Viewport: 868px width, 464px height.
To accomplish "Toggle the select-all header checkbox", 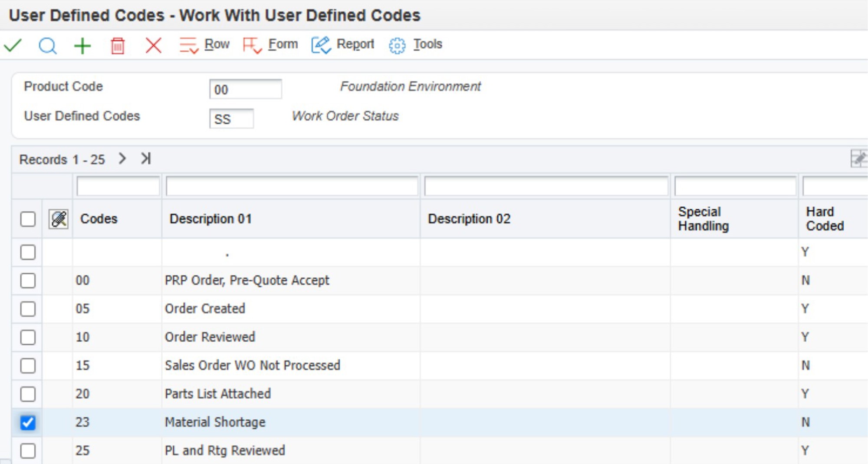I will pyautogui.click(x=28, y=219).
